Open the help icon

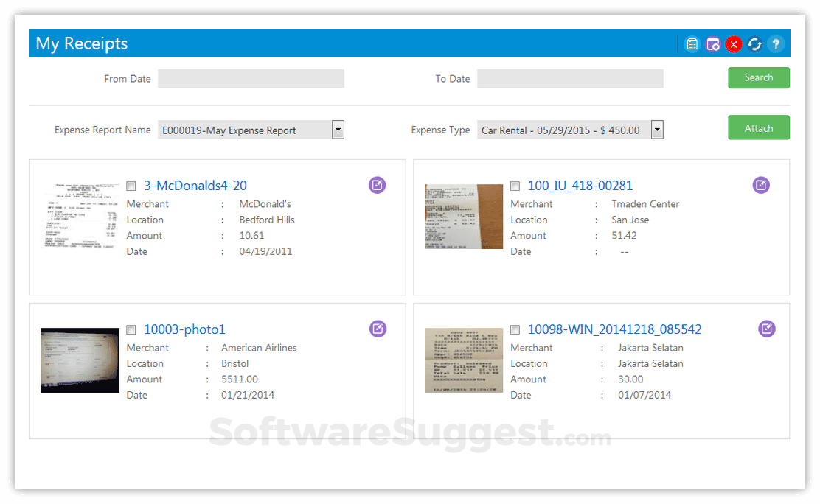coord(775,44)
